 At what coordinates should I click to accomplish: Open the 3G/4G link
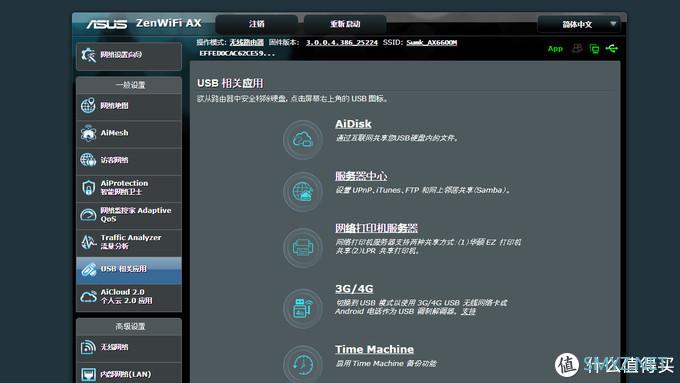pos(354,289)
